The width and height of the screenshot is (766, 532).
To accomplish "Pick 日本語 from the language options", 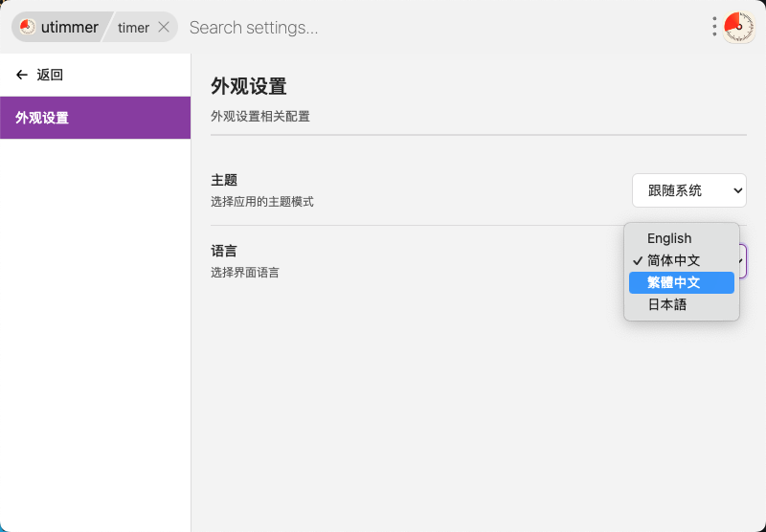I will (667, 304).
